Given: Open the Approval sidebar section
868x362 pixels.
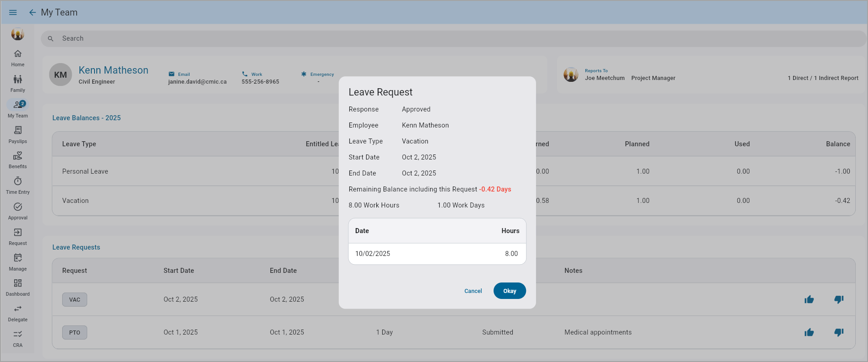Looking at the screenshot, I should pos(18,211).
